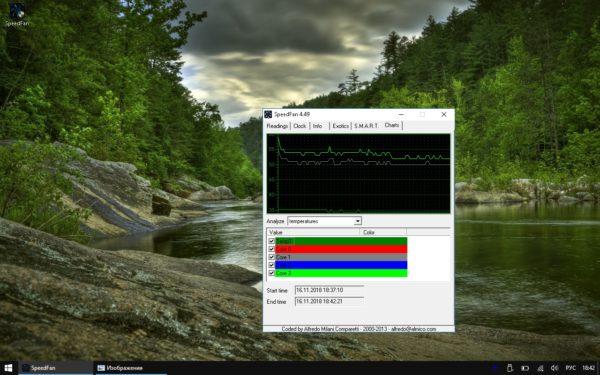Image resolution: width=600 pixels, height=375 pixels.
Task: Toggle the Core 3 checkbox
Action: (271, 273)
